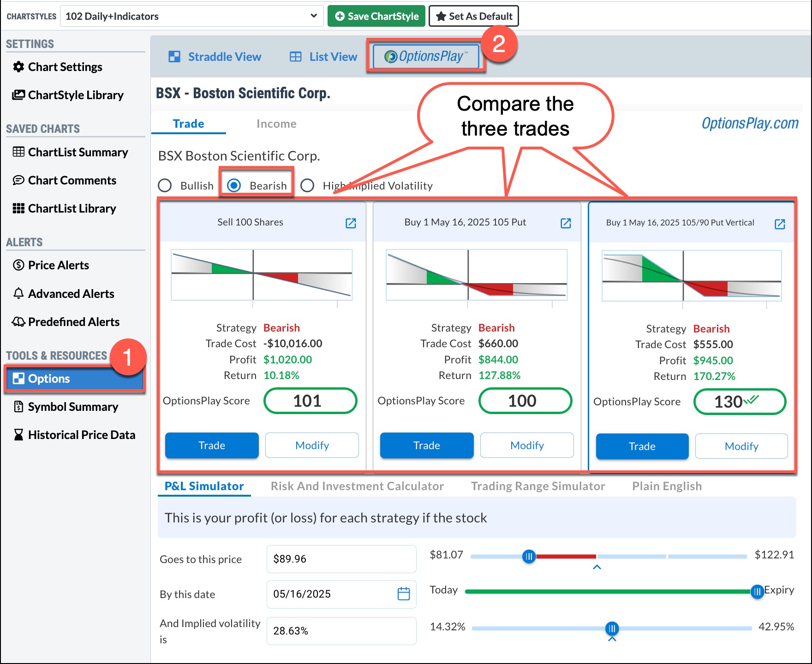Click the Historical Price Data hourglass icon
The width and height of the screenshot is (812, 664).
pyautogui.click(x=18, y=435)
